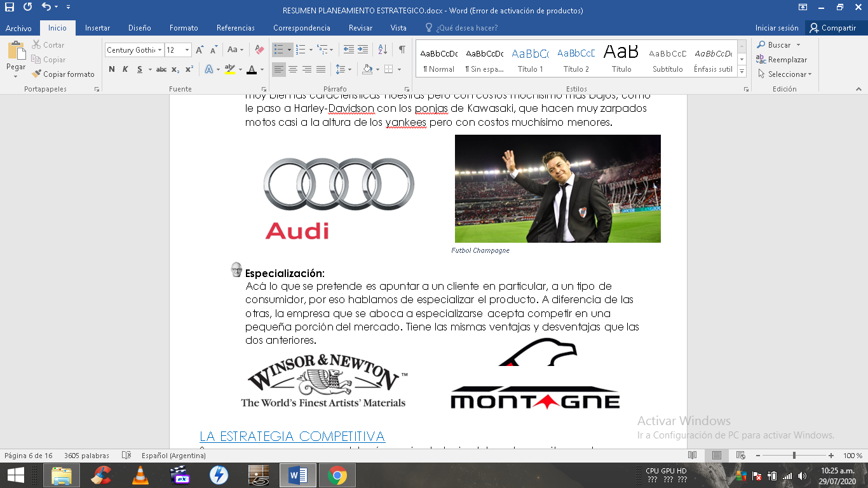Image resolution: width=868 pixels, height=488 pixels.
Task: Toggle underline formatting
Action: [x=140, y=69]
